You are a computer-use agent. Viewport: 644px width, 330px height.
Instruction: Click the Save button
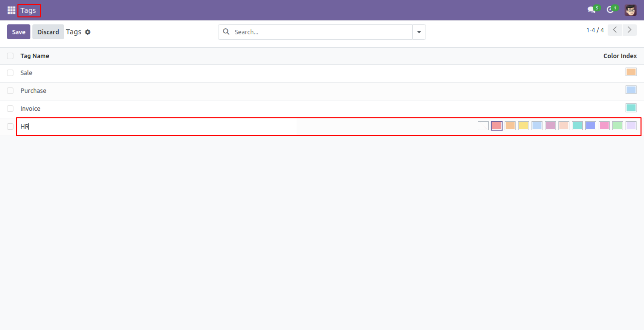(x=18, y=32)
